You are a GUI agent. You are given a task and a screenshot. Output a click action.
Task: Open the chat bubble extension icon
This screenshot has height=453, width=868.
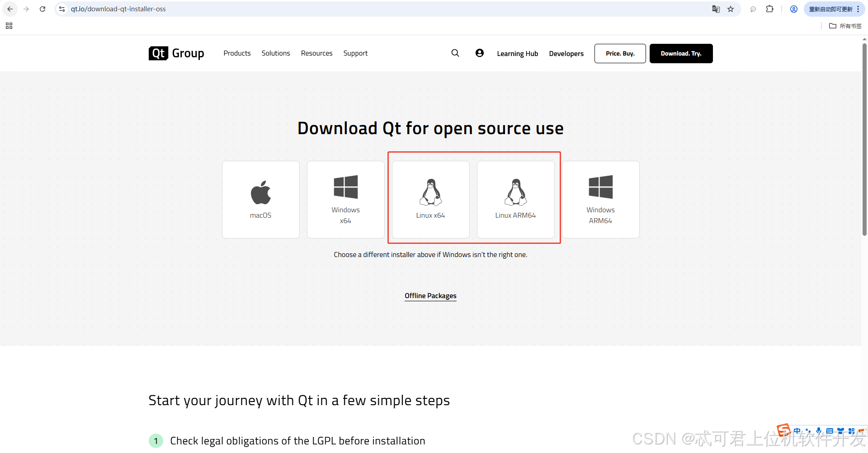(x=753, y=9)
